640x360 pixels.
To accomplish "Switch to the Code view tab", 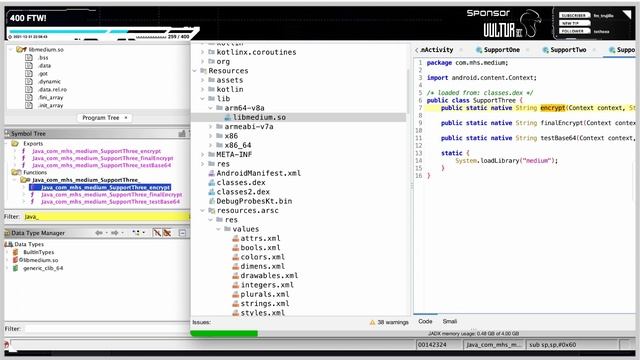I will tap(425, 322).
